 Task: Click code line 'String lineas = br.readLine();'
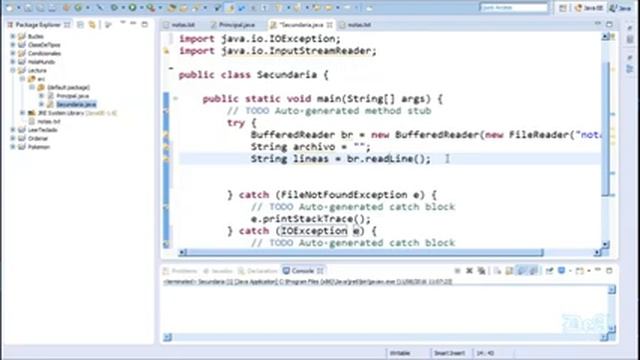click(x=341, y=159)
